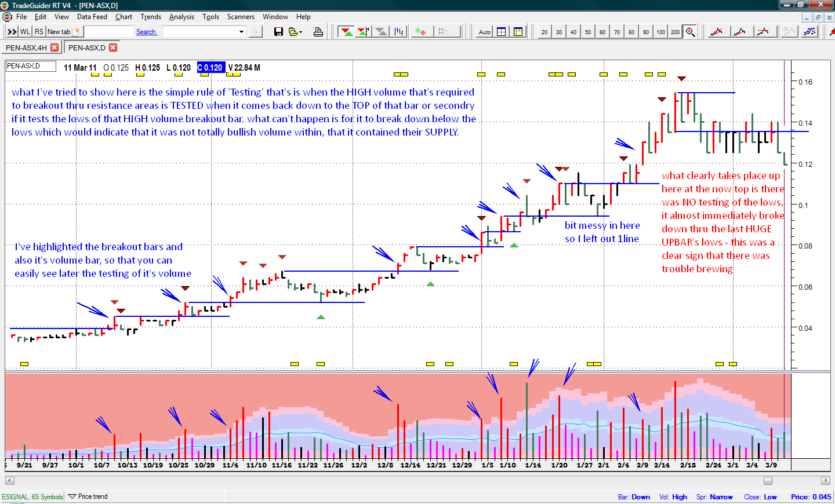Viewport: 835px width, 504px height.
Task: Save the chart with the floppy disk icon
Action: (278, 32)
